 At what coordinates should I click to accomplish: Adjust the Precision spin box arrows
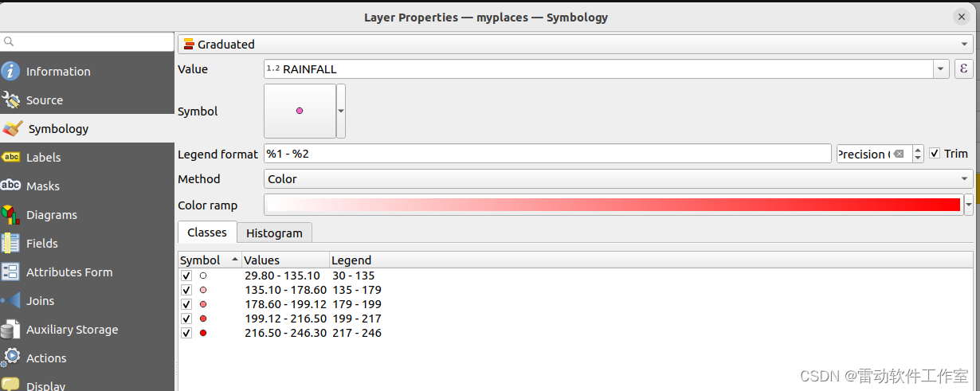(919, 154)
